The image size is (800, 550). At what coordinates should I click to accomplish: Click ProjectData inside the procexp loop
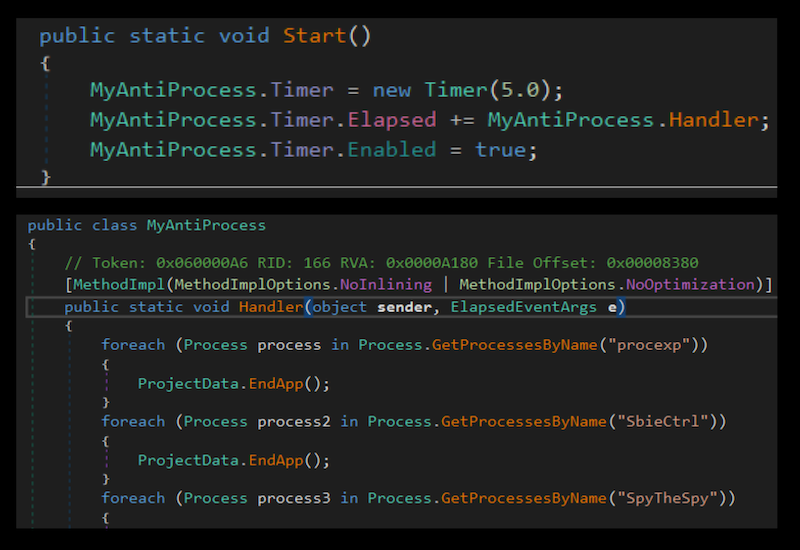[188, 383]
